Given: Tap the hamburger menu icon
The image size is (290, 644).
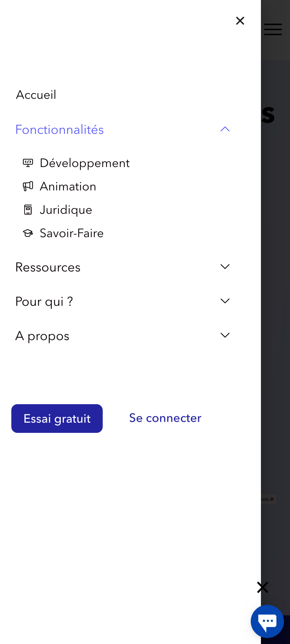Looking at the screenshot, I should click(273, 29).
